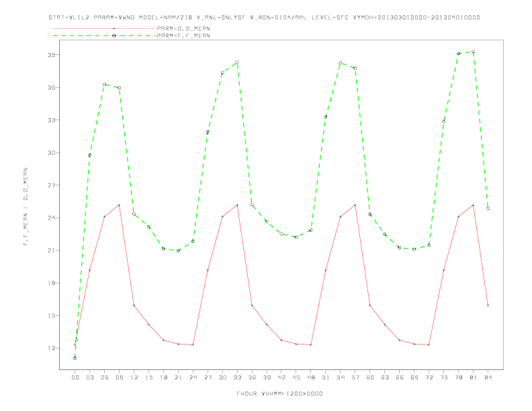Select green F.F_MEAN circle marker at hour 06
The height and width of the screenshot is (411, 532).
(105, 85)
